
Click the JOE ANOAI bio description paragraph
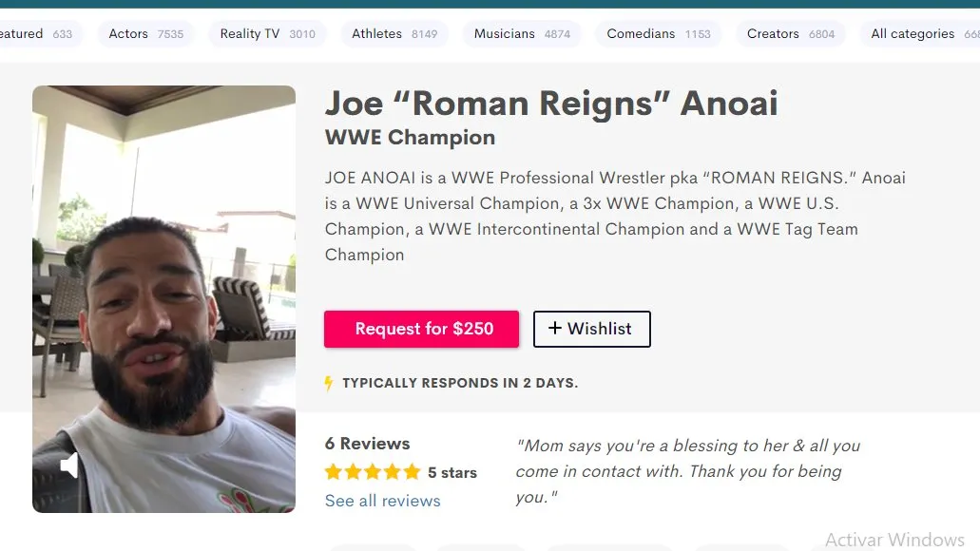pyautogui.click(x=615, y=217)
